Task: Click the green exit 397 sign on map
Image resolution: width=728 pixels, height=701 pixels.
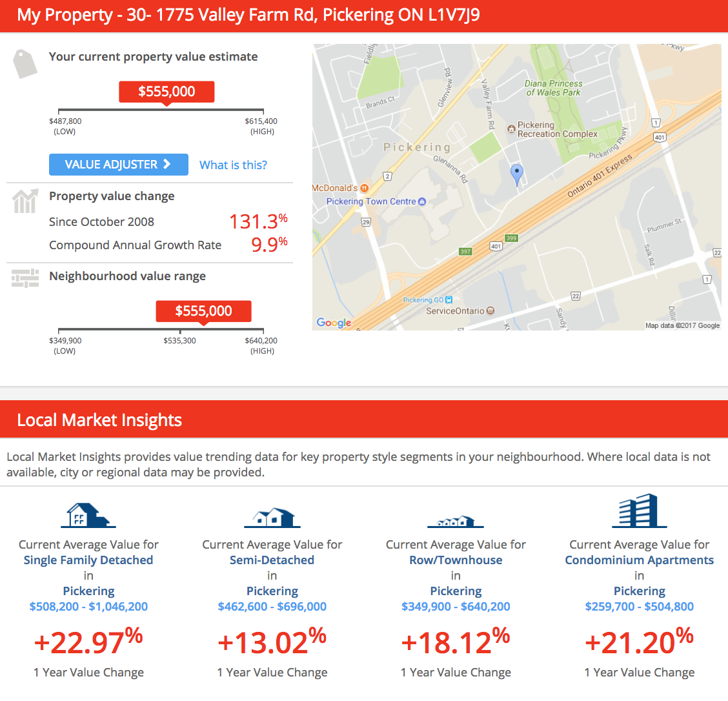Action: 465,252
